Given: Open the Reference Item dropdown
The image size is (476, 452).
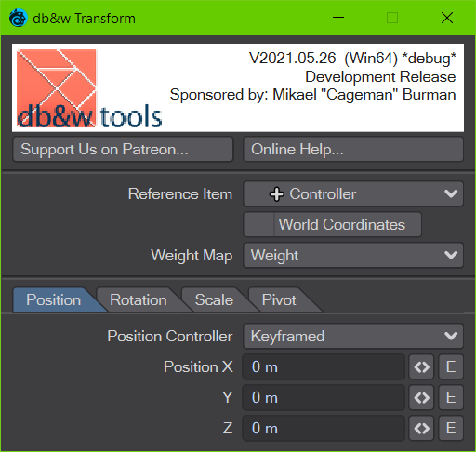Looking at the screenshot, I should (353, 194).
